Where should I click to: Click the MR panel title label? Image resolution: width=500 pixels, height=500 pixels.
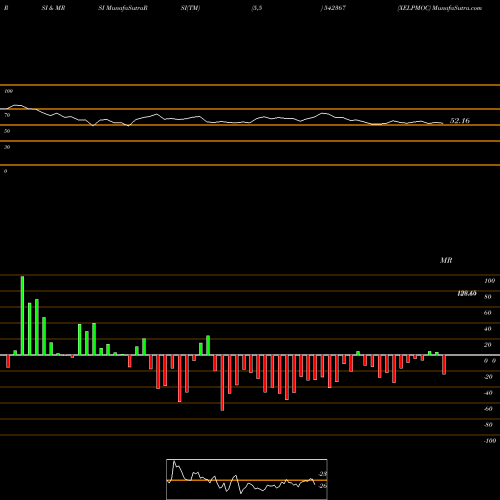point(446,260)
